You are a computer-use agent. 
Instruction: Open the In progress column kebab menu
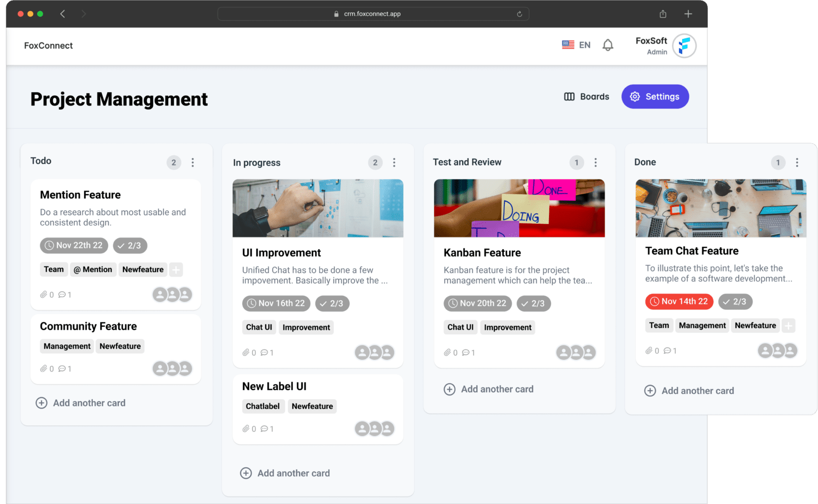(394, 162)
